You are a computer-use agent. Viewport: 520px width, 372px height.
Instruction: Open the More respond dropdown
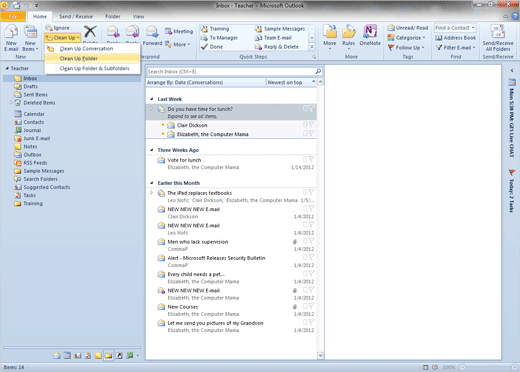pos(178,44)
